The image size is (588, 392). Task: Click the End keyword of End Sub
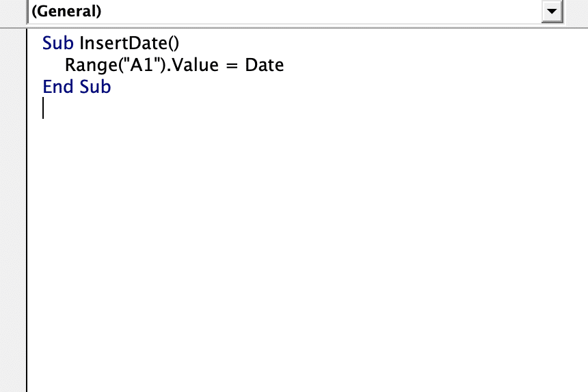[x=57, y=87]
